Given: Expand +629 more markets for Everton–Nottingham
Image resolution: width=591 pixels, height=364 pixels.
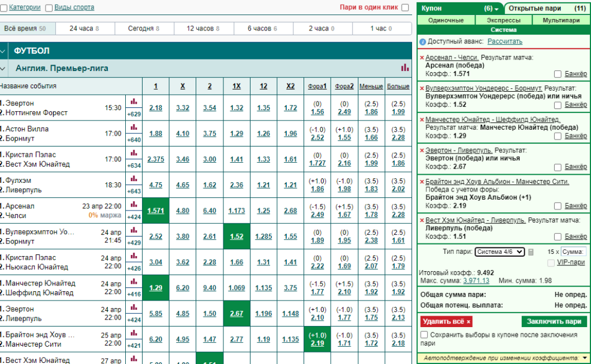Looking at the screenshot, I should tap(134, 114).
